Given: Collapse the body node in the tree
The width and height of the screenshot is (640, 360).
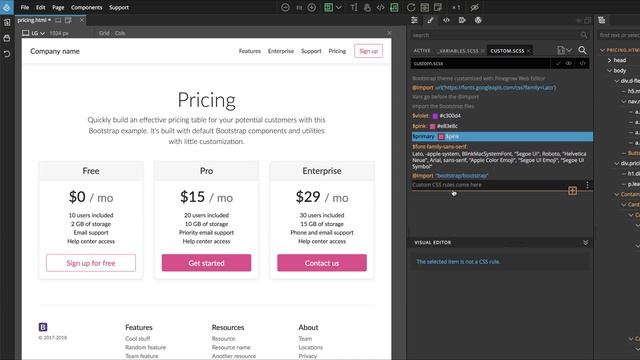Looking at the screenshot, I should click(x=609, y=70).
